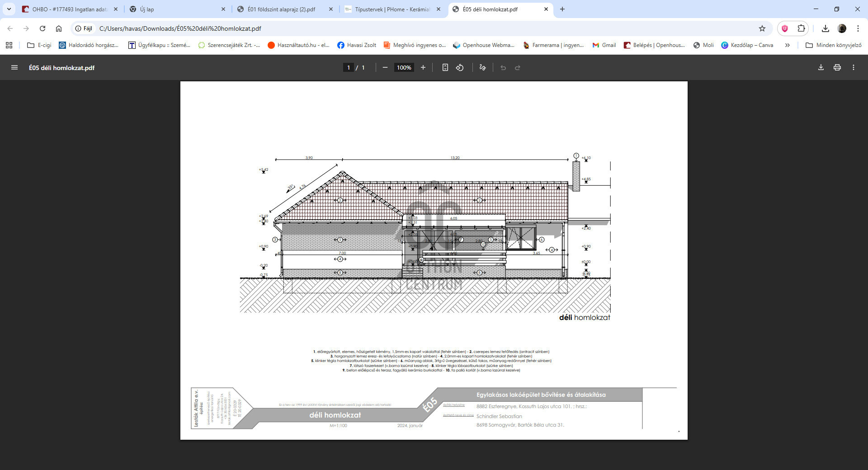Open the Gmail bookmark

click(604, 45)
